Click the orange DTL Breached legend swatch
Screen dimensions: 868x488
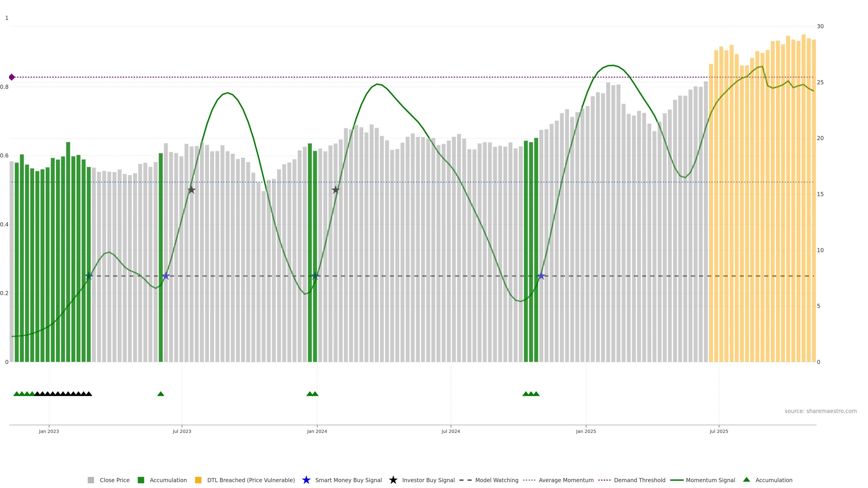click(198, 480)
